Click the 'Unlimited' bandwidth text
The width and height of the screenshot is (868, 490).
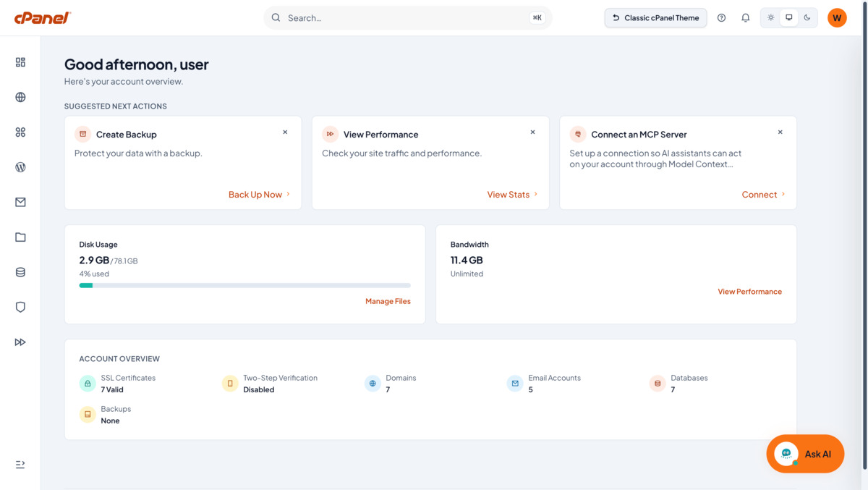point(467,274)
